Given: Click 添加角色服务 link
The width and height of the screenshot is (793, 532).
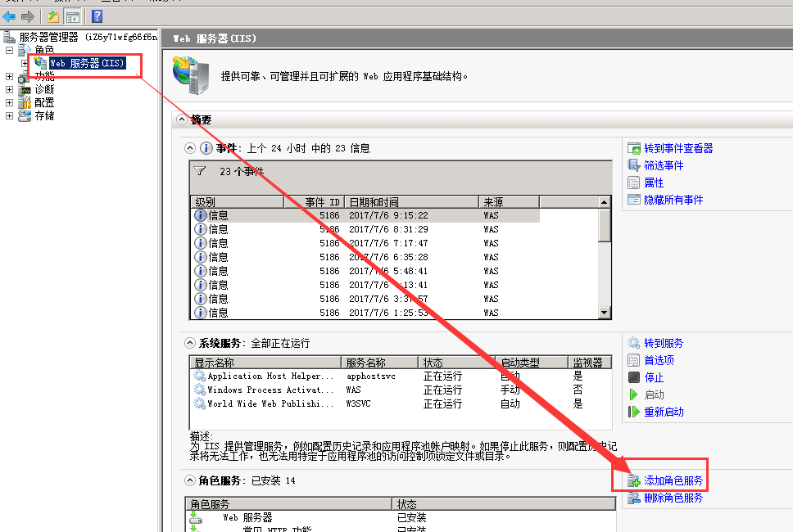Looking at the screenshot, I should (x=673, y=481).
